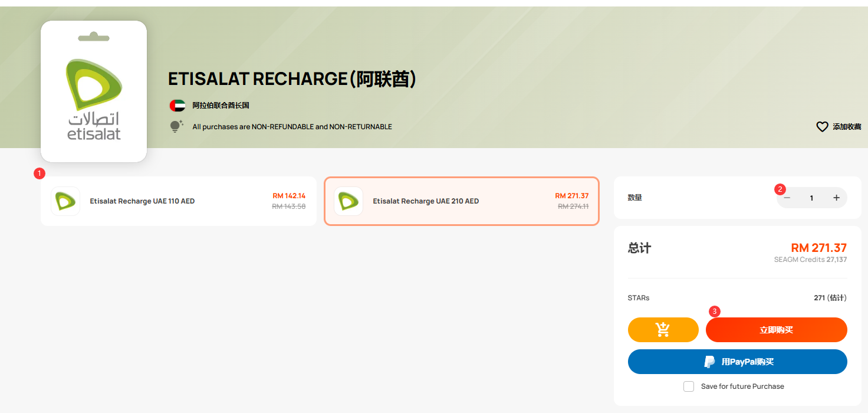The width and height of the screenshot is (868, 413).
Task: Click the orange 立即购买 button
Action: 776,330
